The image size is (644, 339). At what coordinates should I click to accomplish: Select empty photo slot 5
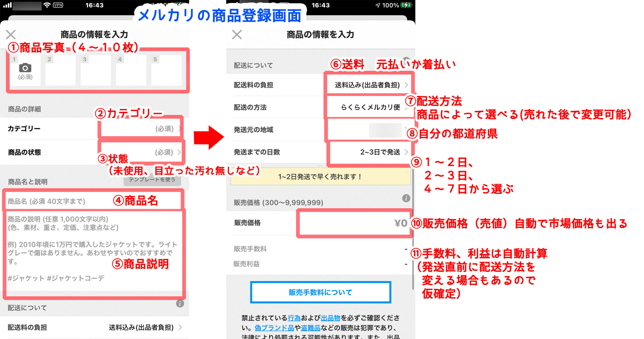click(x=166, y=71)
